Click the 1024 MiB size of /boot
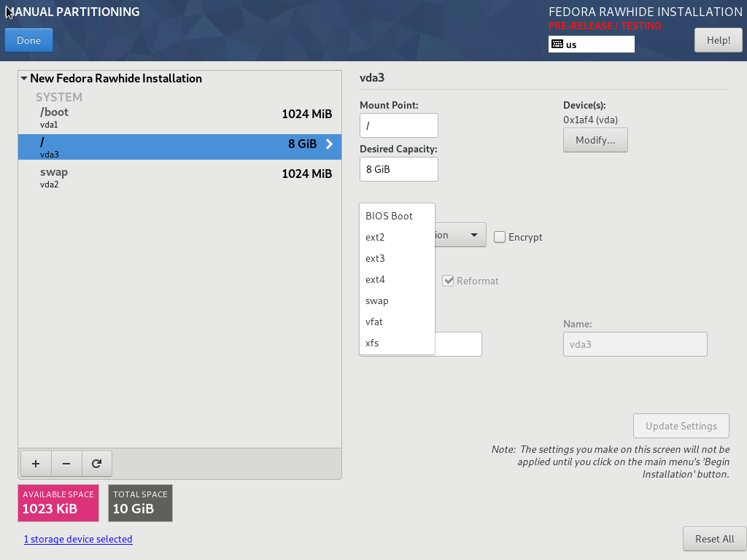Image resolution: width=747 pixels, height=560 pixels. pyautogui.click(x=307, y=114)
